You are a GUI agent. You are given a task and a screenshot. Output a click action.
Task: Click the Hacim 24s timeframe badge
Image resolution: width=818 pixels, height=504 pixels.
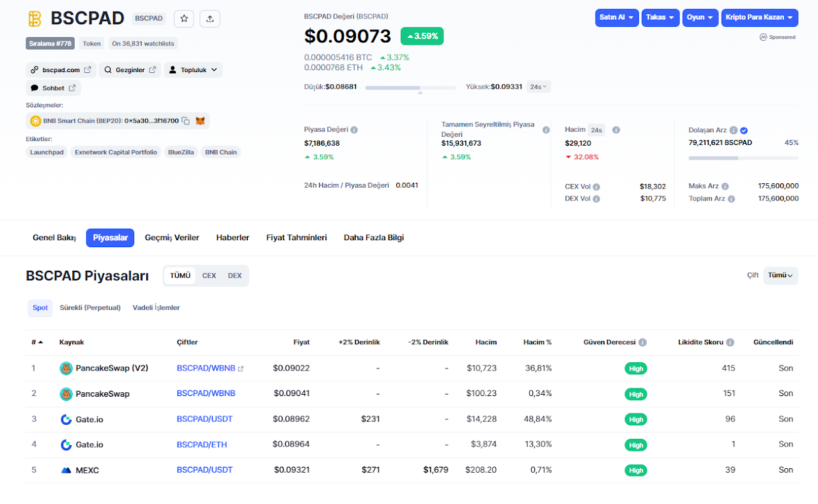pyautogui.click(x=596, y=130)
